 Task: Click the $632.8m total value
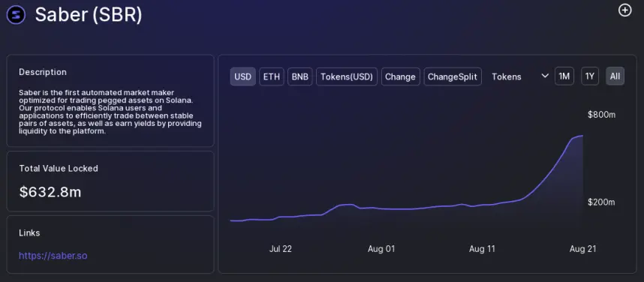(50, 192)
